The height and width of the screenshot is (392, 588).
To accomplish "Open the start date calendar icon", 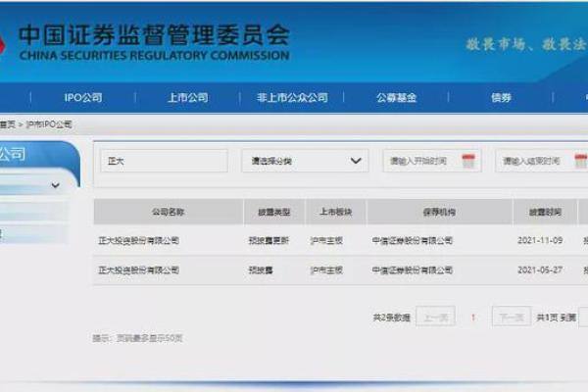I will point(468,161).
